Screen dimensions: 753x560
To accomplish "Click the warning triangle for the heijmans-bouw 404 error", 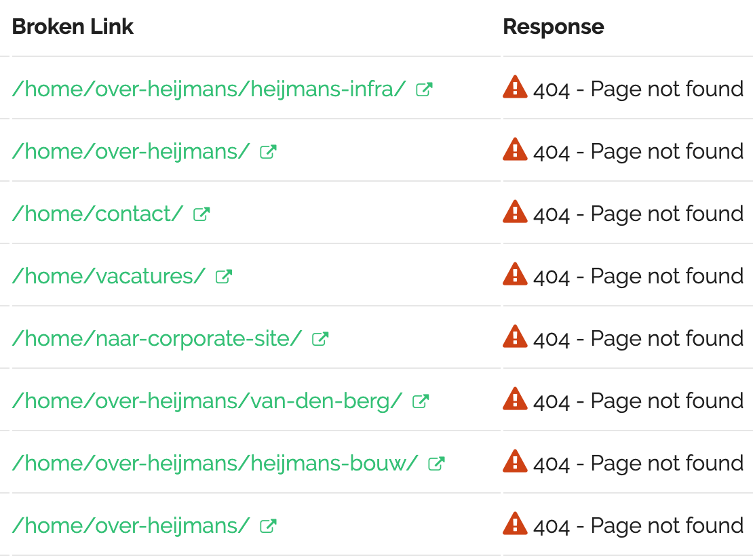I will click(x=515, y=462).
